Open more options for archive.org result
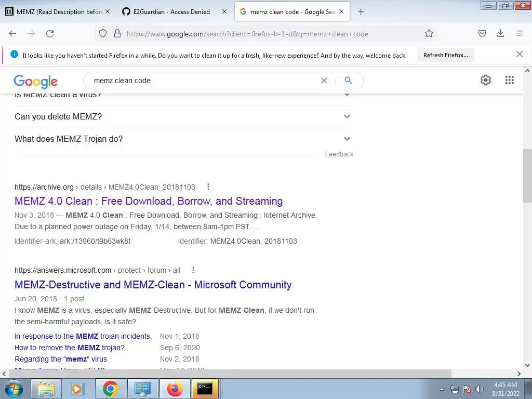This screenshot has height=399, width=532. coord(208,187)
